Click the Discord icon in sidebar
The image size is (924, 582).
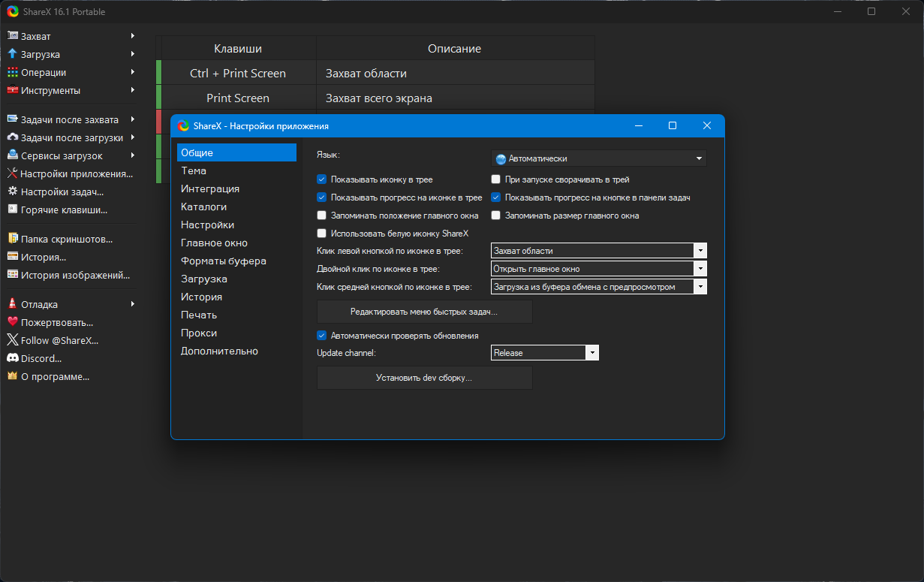click(12, 359)
